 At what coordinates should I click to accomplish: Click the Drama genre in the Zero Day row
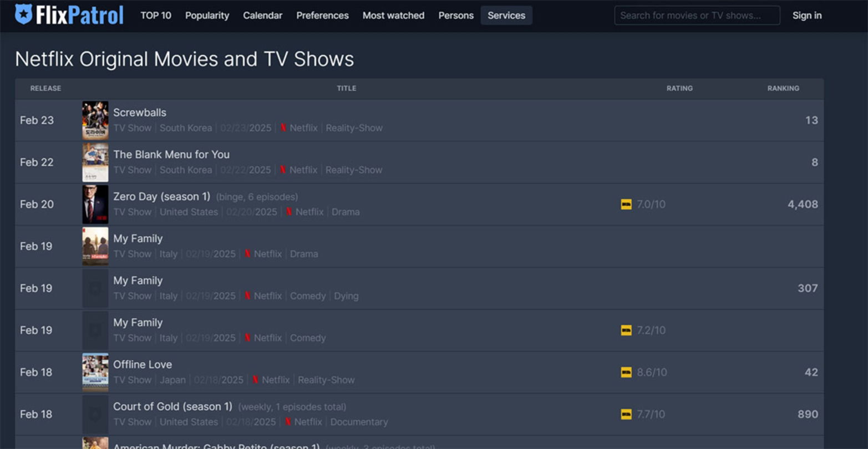346,212
